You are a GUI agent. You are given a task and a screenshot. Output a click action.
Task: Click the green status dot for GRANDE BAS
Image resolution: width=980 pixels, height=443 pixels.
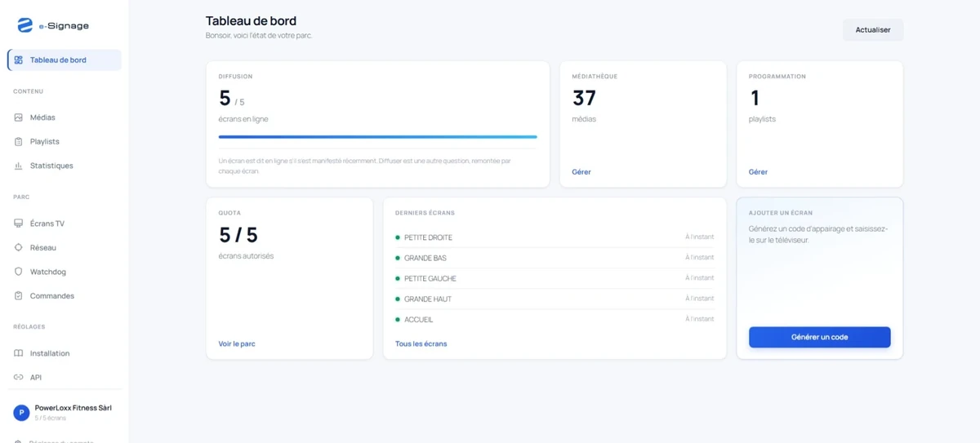coord(398,258)
